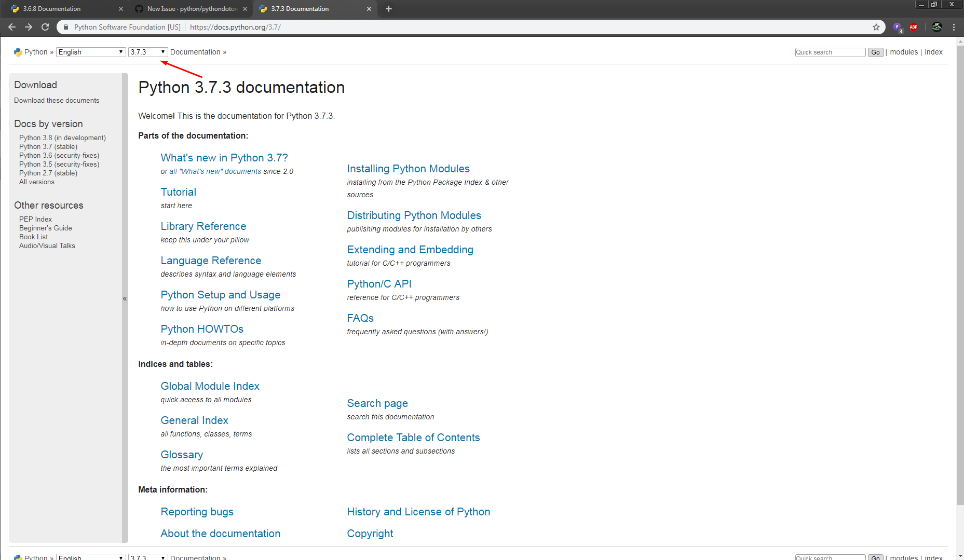The height and width of the screenshot is (560, 964).
Task: Open the bottom language dropdown
Action: click(90, 557)
